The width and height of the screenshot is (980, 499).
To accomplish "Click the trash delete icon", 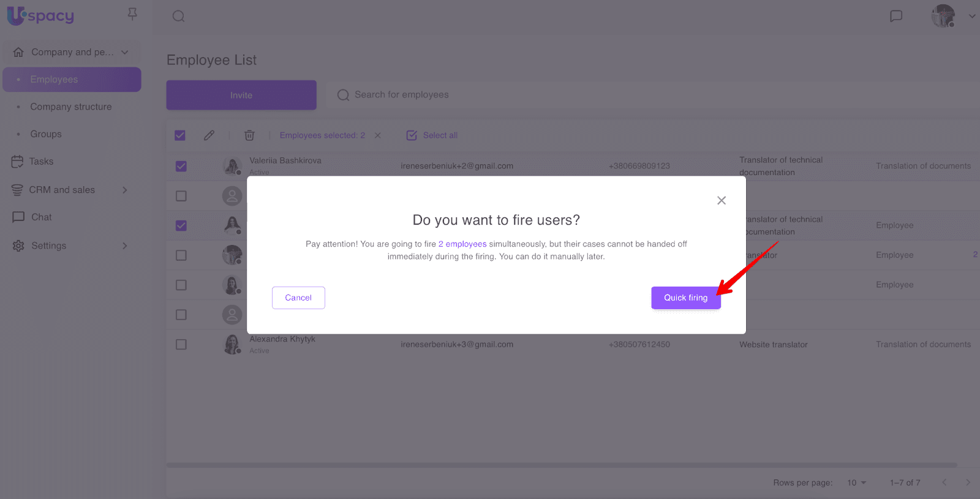I will (x=249, y=135).
